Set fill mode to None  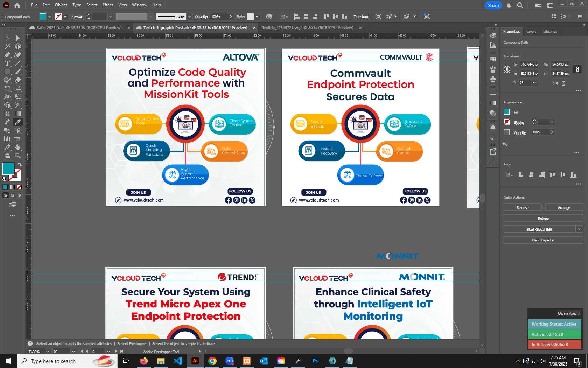(x=19, y=187)
